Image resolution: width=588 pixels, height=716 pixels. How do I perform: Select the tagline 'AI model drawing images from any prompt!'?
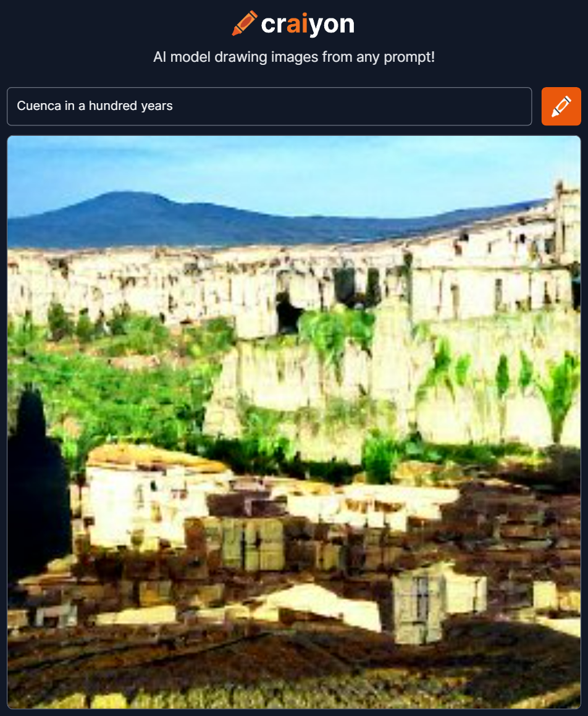294,57
